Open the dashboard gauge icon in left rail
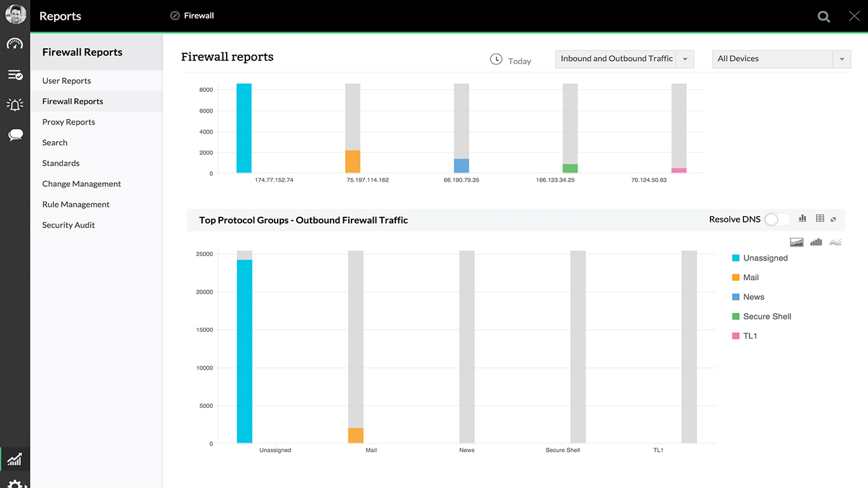The image size is (868, 488). pyautogui.click(x=15, y=44)
